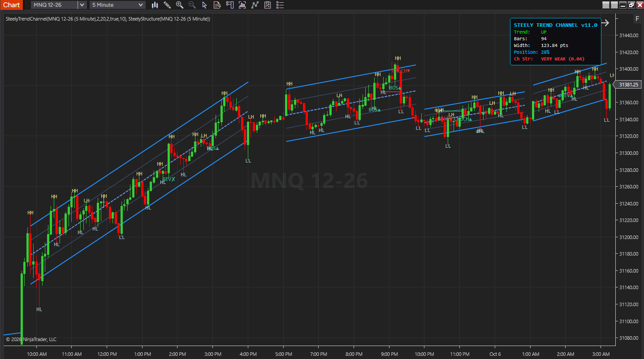Click the instrument link gray box
Image resolution: width=644 pixels, height=359 pixels.
click(x=605, y=5)
